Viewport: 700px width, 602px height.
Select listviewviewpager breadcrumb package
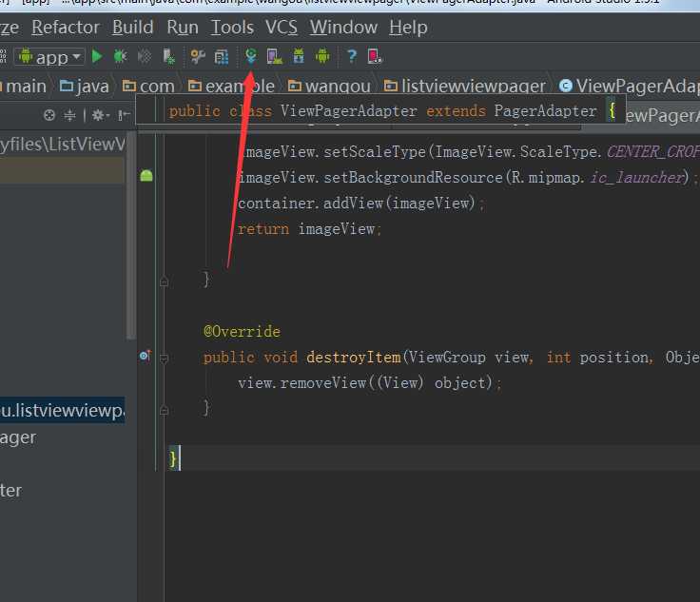point(465,87)
